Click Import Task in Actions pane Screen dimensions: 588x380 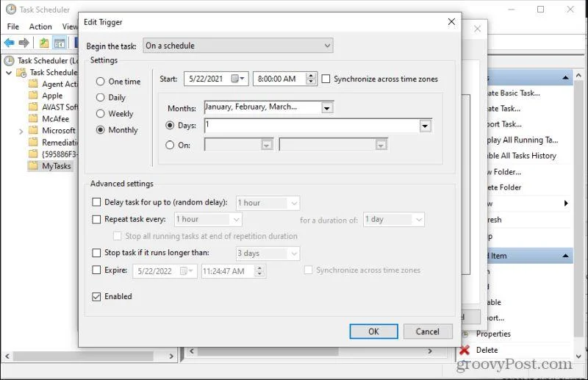(505, 124)
